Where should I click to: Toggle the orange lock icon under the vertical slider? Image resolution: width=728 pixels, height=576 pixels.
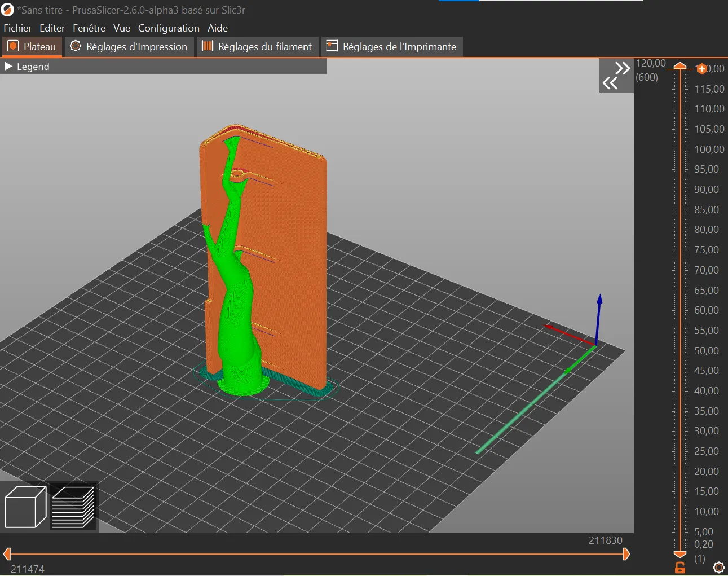click(x=680, y=568)
